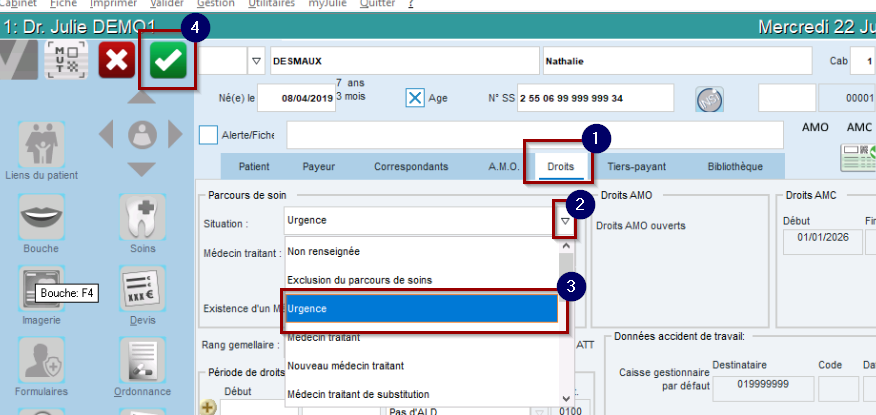The width and height of the screenshot is (876, 415).
Task: Click the Alerte/Fiche text field
Action: point(535,135)
